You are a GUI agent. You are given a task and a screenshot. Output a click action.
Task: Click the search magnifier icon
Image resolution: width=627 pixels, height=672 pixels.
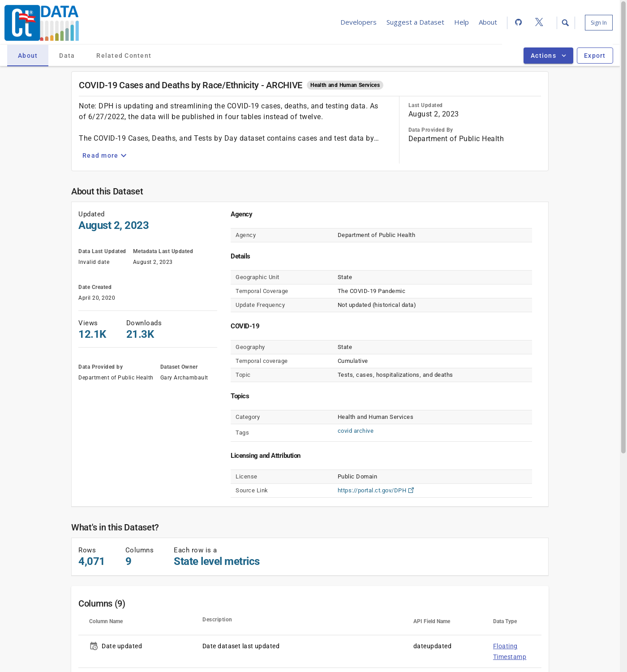coord(565,23)
